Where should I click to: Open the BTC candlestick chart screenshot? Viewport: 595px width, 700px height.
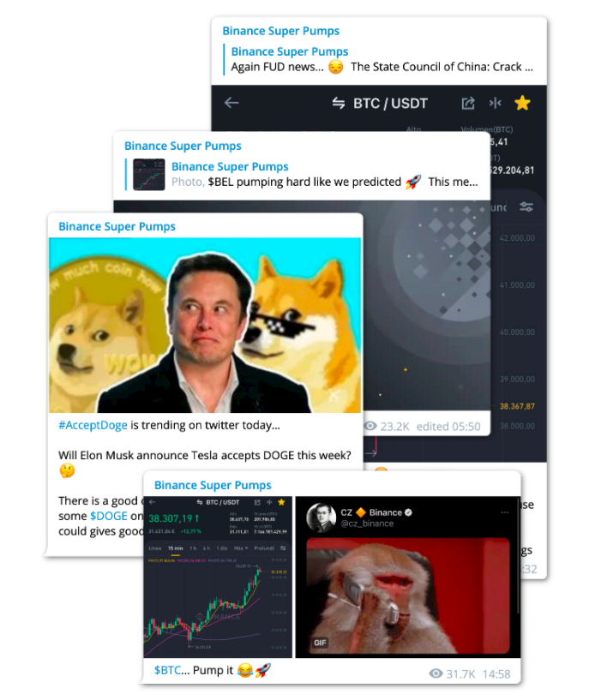point(218,577)
